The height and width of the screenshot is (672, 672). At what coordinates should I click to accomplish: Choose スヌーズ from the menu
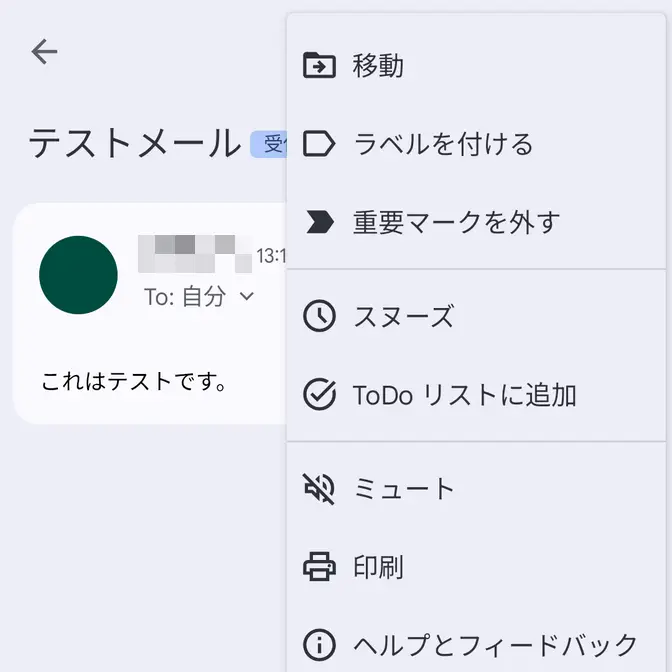(403, 317)
